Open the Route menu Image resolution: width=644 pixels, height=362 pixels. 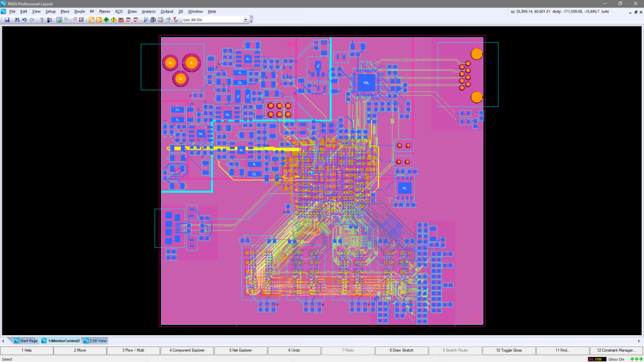pos(79,11)
